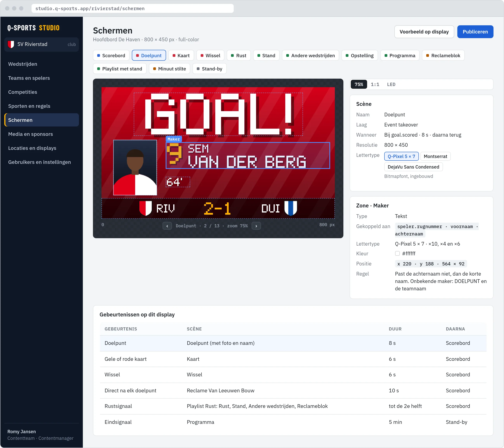Navigate to Wedstrijden in sidebar
The height and width of the screenshot is (448, 504).
pos(41,64)
